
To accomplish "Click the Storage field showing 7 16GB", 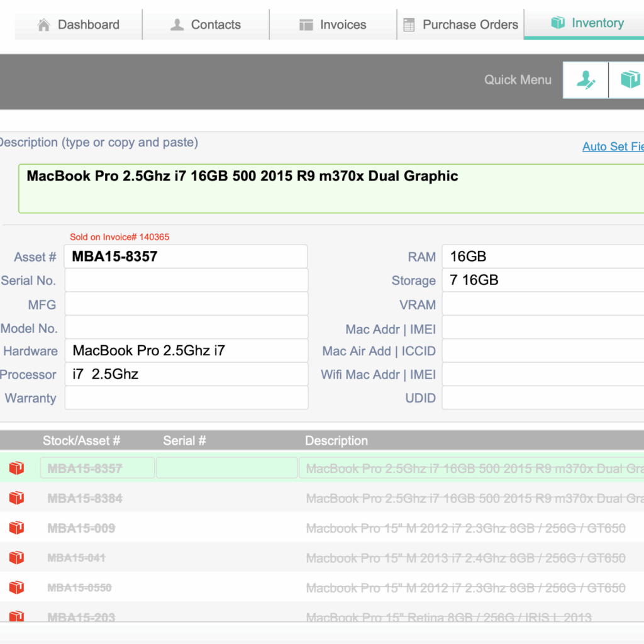I will 542,280.
